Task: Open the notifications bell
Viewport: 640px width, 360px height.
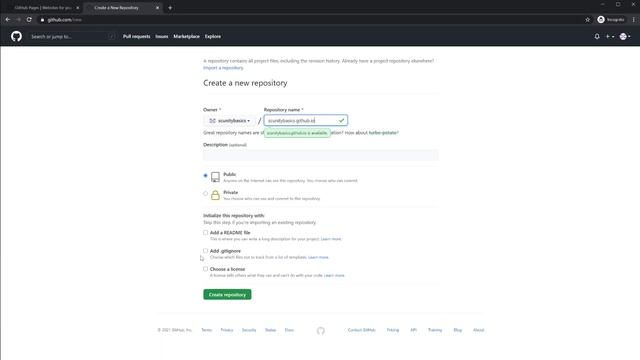Action: [x=597, y=36]
